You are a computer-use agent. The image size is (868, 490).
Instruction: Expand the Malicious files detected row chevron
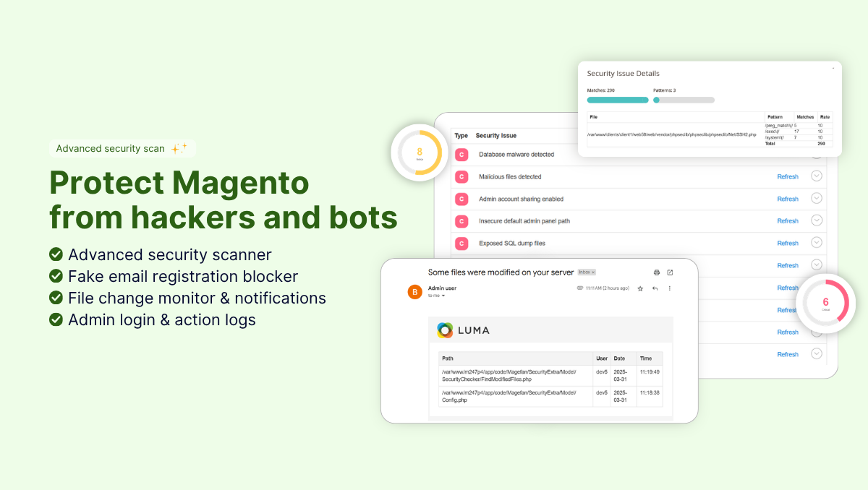(x=817, y=176)
